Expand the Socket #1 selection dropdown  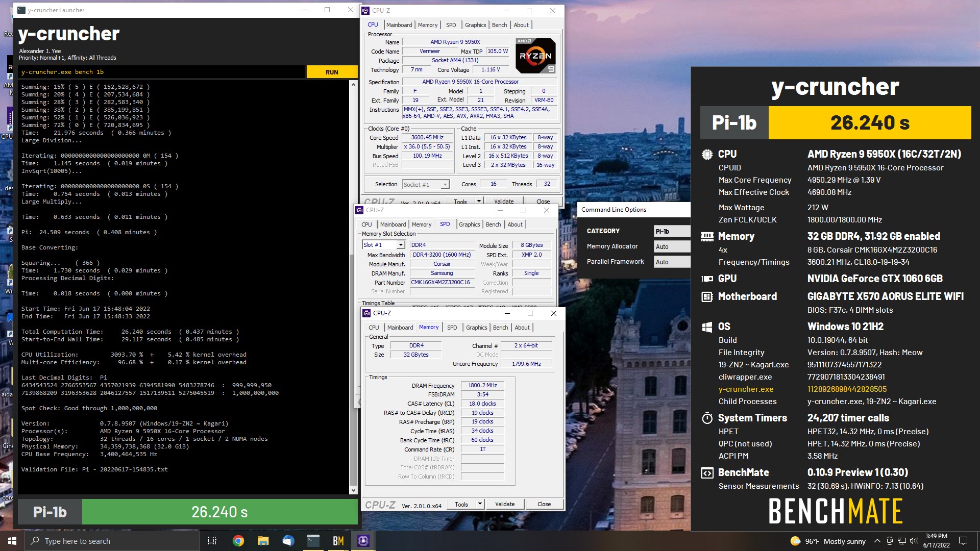[x=445, y=185]
